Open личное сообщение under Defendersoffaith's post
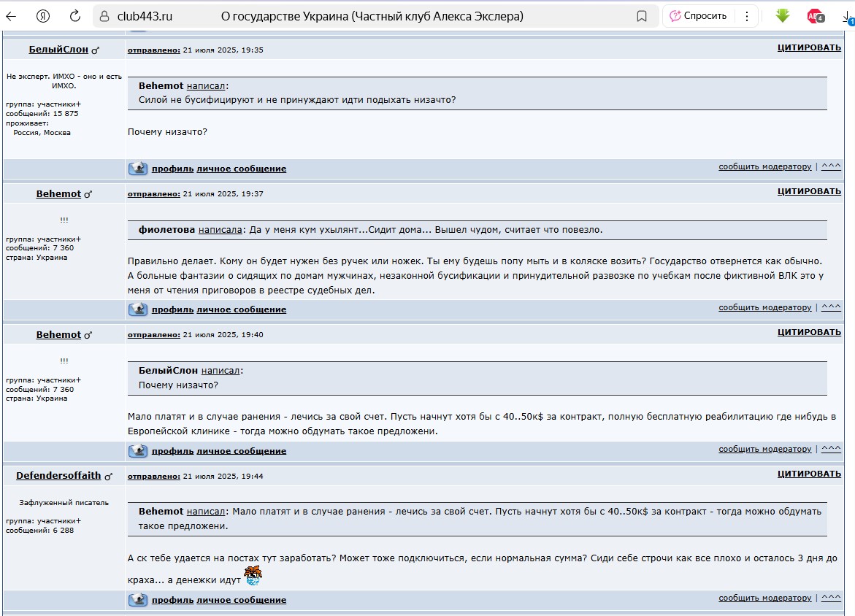Viewport: 855px width, 616px height. tap(242, 600)
